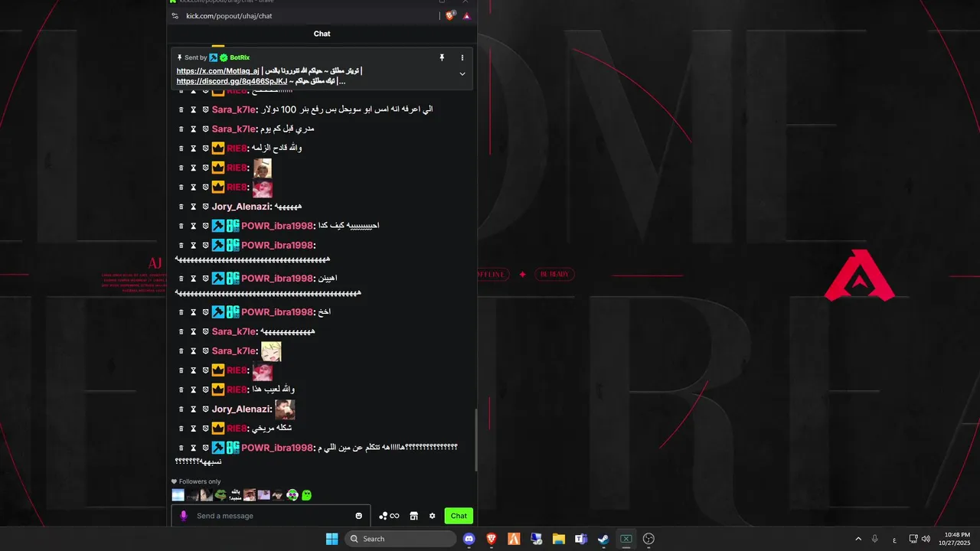Open network status tray icon
This screenshot has height=551, width=980.
[913, 539]
